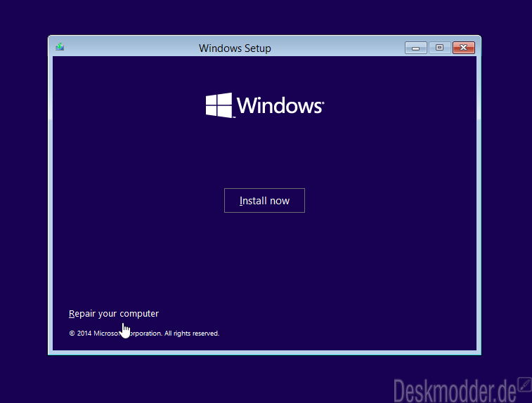Click the Windows Setup title text
This screenshot has height=403, width=532.
235,48
